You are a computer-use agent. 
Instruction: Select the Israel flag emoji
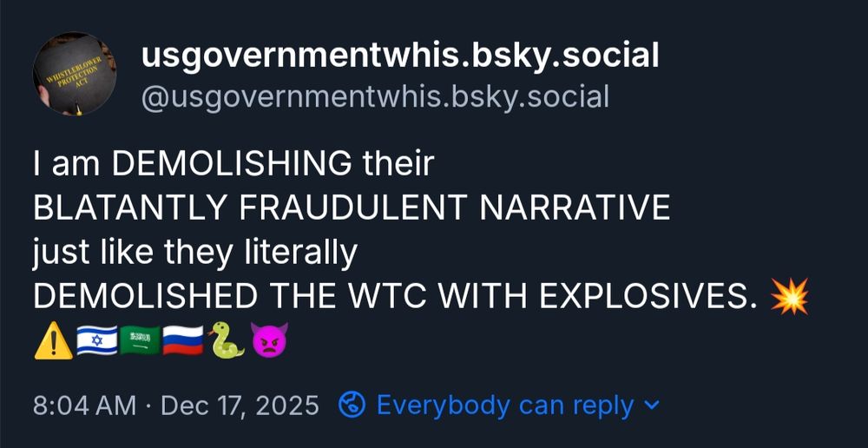point(97,340)
